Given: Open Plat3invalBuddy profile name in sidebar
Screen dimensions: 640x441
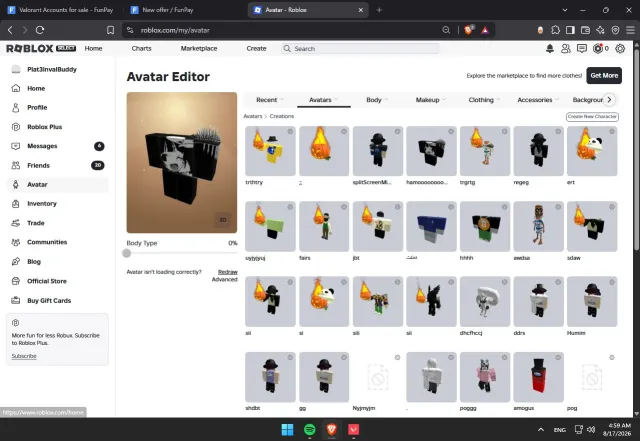Looking at the screenshot, I should tap(52, 69).
